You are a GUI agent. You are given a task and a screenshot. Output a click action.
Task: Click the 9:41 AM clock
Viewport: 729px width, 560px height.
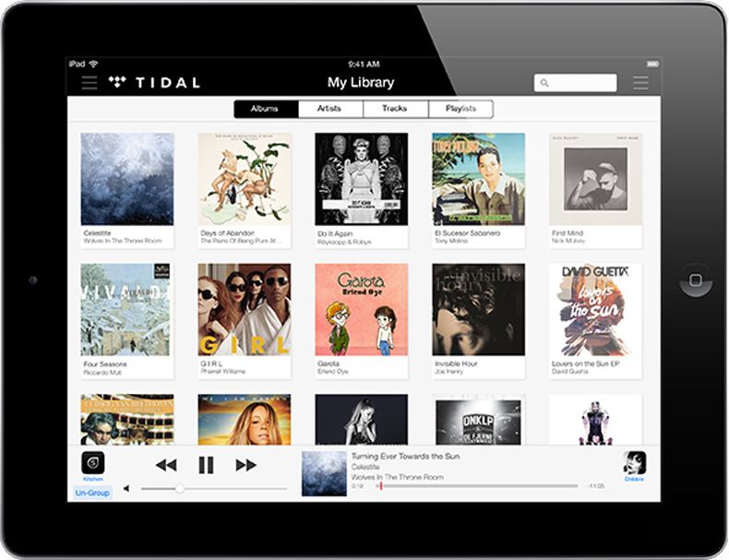(x=364, y=65)
